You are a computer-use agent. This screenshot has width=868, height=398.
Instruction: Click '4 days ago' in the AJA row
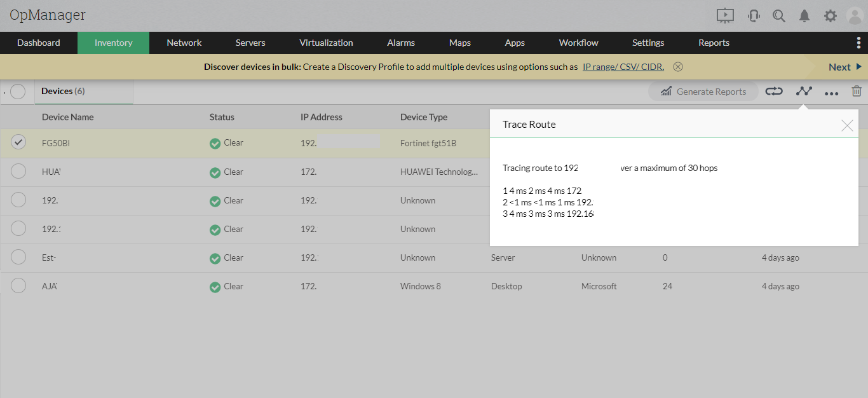click(x=780, y=286)
